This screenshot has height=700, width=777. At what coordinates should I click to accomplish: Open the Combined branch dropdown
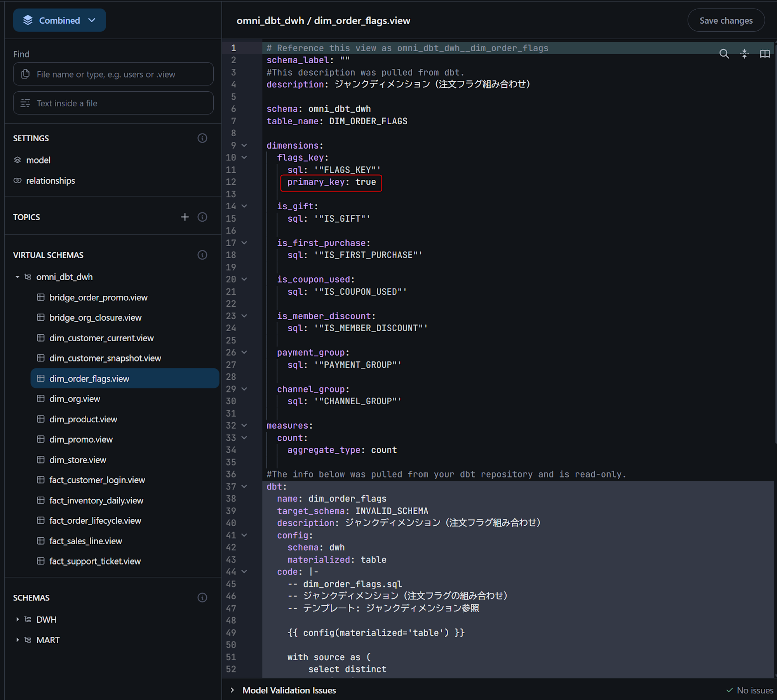click(x=59, y=20)
